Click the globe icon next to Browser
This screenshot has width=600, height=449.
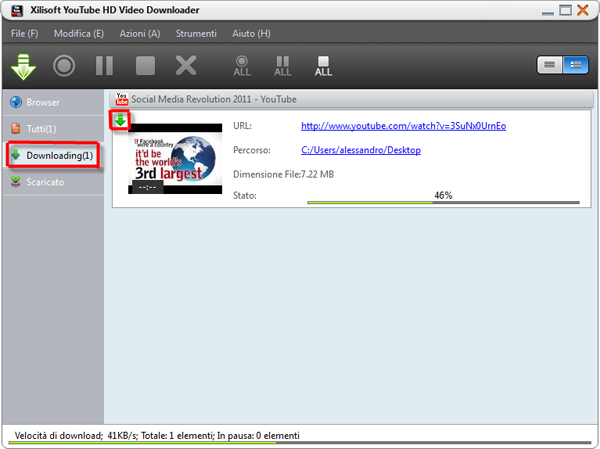point(16,102)
